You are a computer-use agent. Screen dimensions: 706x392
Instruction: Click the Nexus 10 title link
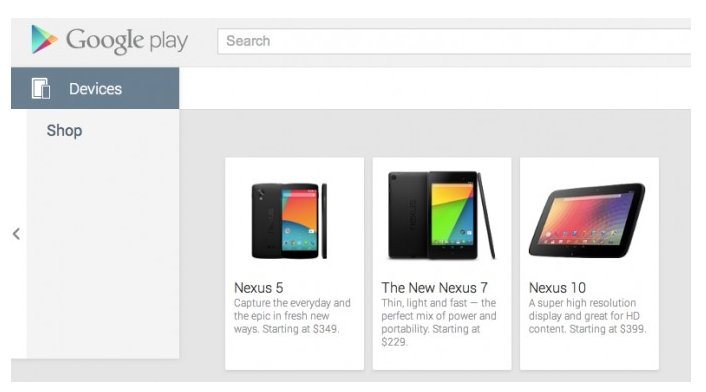pos(557,288)
